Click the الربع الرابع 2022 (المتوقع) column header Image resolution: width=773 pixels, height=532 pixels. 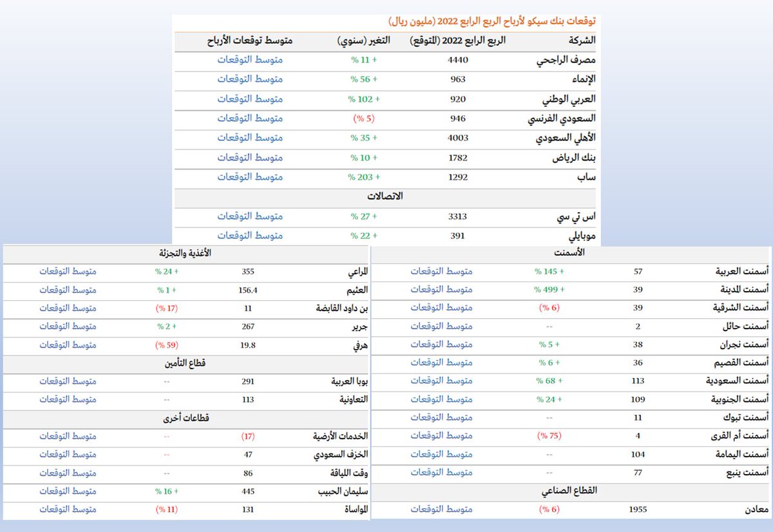coord(457,40)
